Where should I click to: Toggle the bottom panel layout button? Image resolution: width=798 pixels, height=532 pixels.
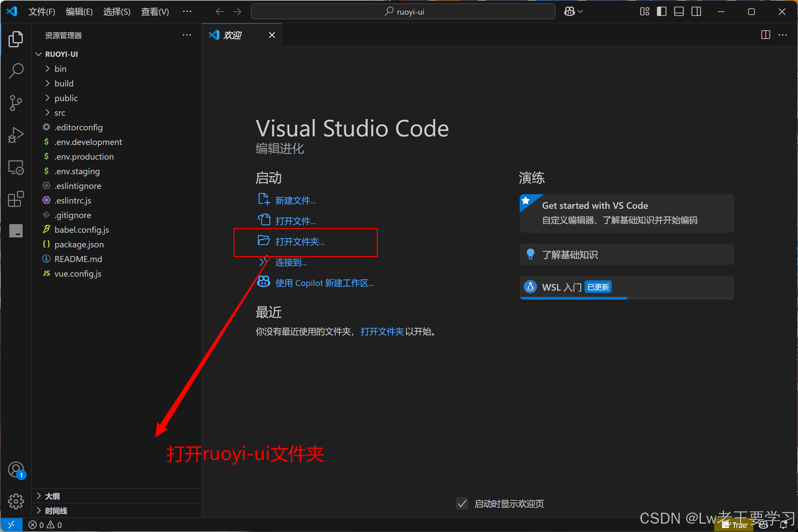coord(679,12)
